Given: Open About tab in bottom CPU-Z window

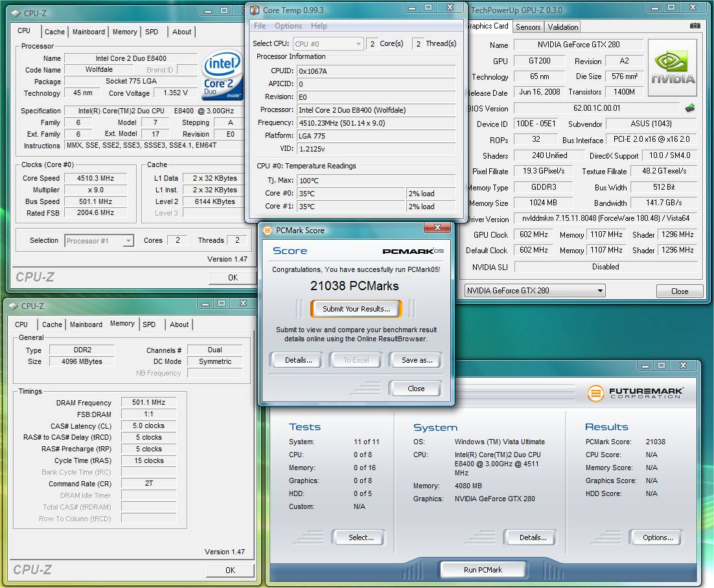Looking at the screenshot, I should click(x=179, y=324).
